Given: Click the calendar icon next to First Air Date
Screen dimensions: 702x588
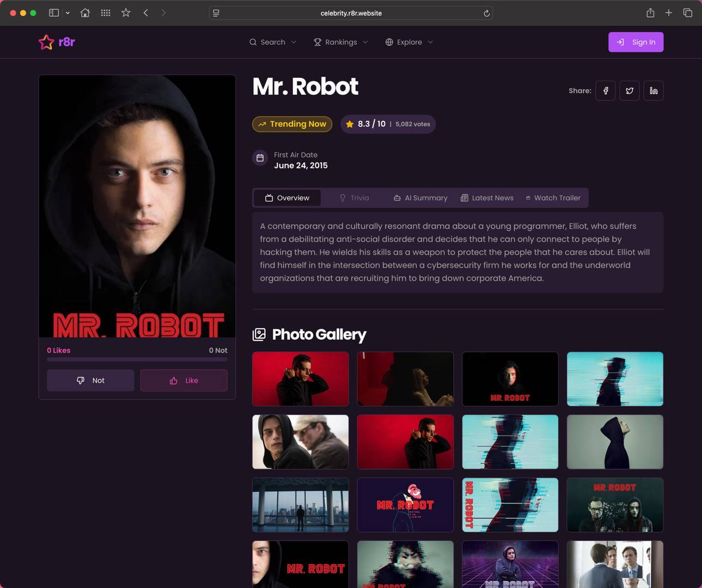Looking at the screenshot, I should click(x=260, y=158).
